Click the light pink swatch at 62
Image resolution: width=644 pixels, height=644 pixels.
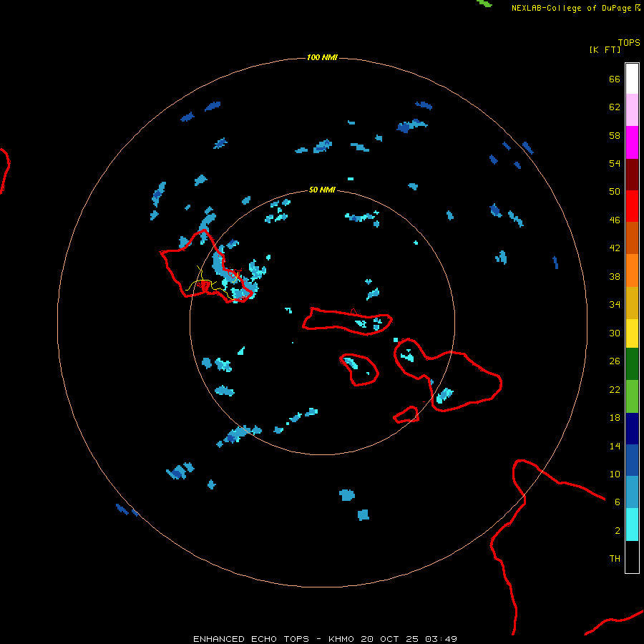point(632,110)
